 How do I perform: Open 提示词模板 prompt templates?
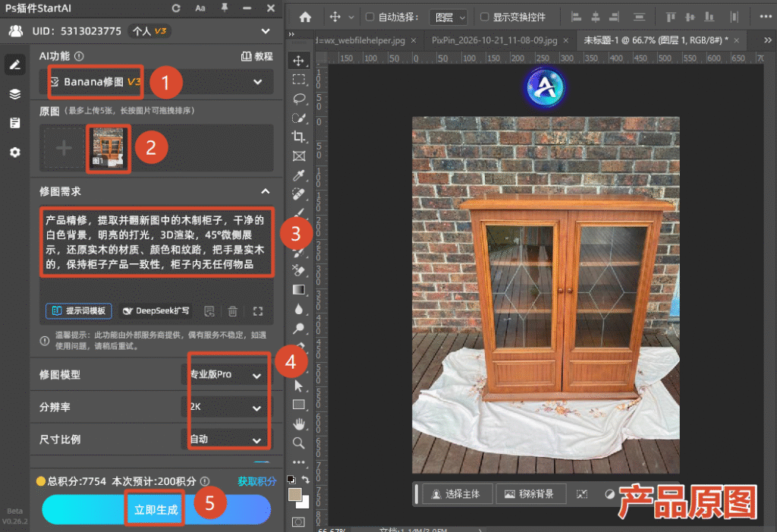(x=79, y=311)
